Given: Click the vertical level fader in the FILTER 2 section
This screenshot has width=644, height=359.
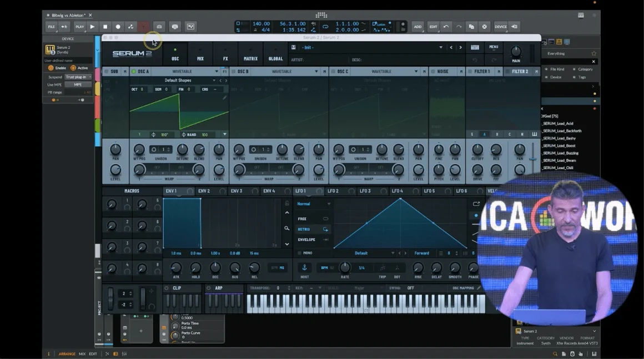Looking at the screenshot, I should pos(533,159).
